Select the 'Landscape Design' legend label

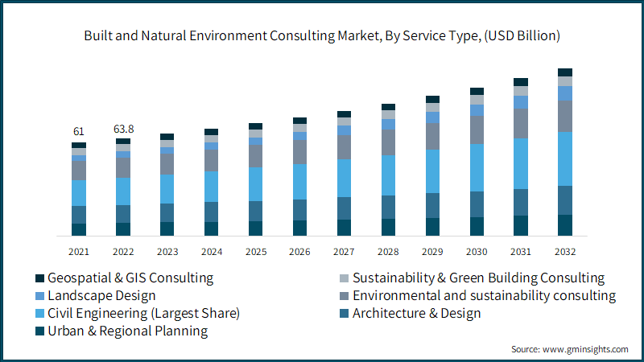pos(101,295)
